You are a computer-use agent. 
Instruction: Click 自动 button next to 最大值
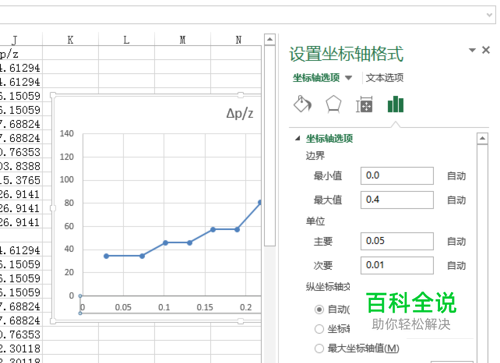[456, 200]
